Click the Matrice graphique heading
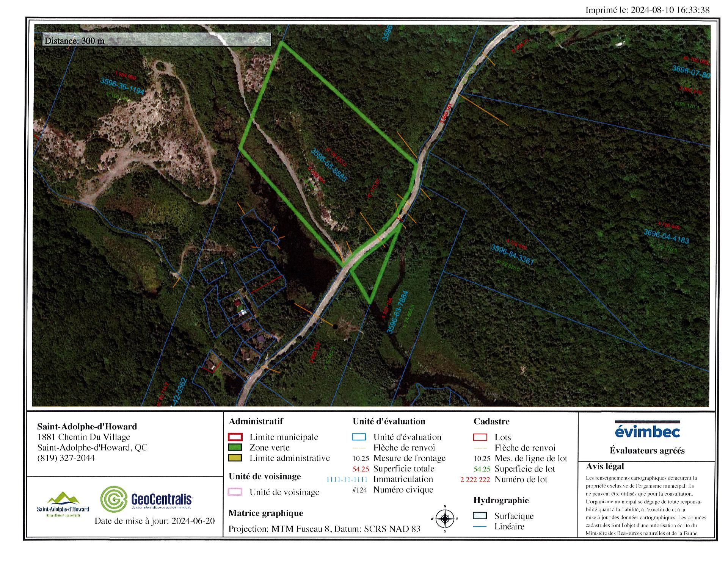This screenshot has width=728, height=562. tap(266, 513)
